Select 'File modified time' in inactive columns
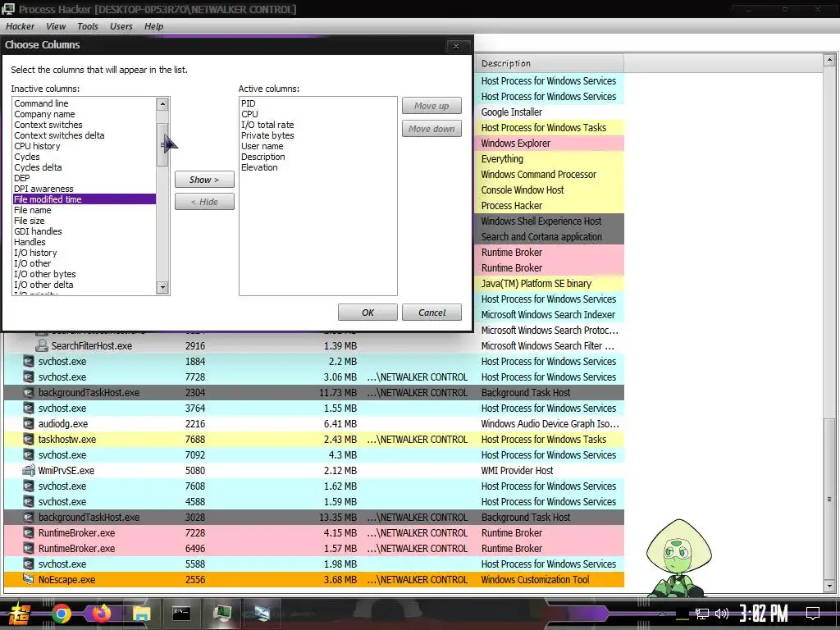This screenshot has width=840, height=630. point(84,199)
